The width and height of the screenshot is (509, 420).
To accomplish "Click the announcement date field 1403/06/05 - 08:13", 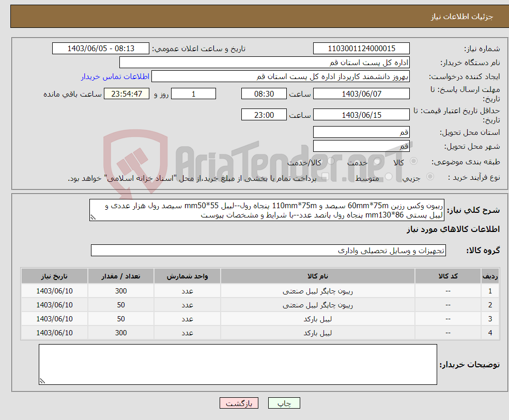I will [x=101, y=49].
